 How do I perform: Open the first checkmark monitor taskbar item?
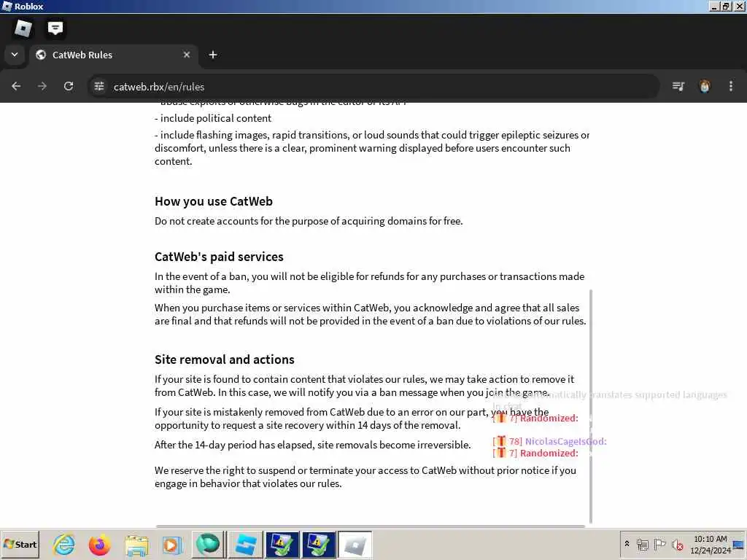282,545
